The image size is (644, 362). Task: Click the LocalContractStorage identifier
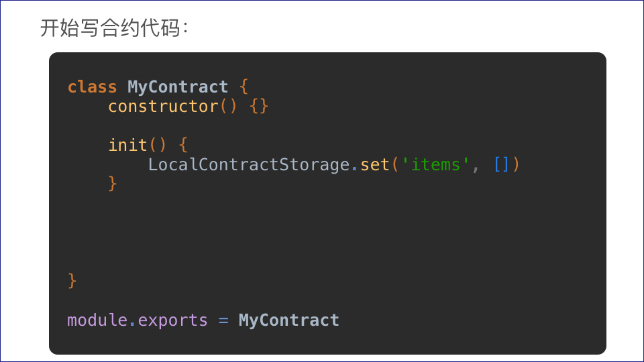pyautogui.click(x=249, y=164)
